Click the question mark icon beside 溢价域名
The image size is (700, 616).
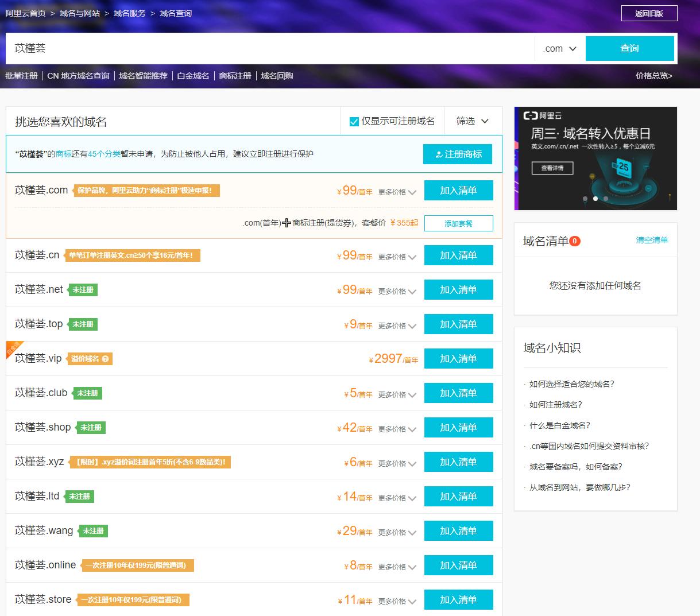[105, 359]
